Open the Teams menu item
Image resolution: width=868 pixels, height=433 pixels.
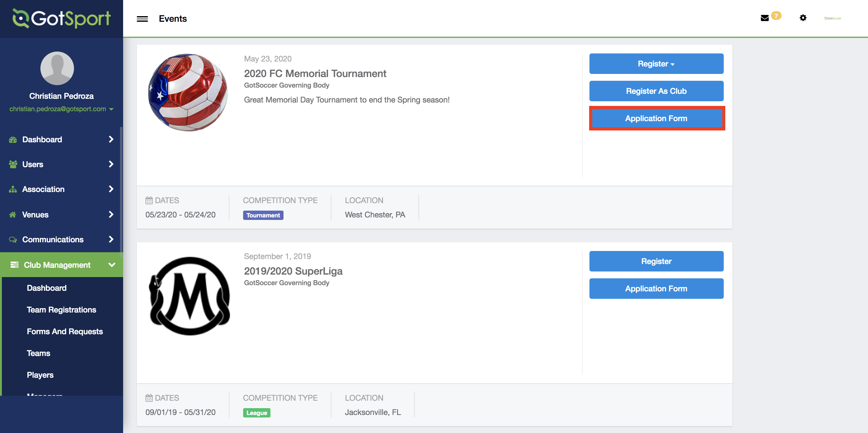(x=39, y=353)
